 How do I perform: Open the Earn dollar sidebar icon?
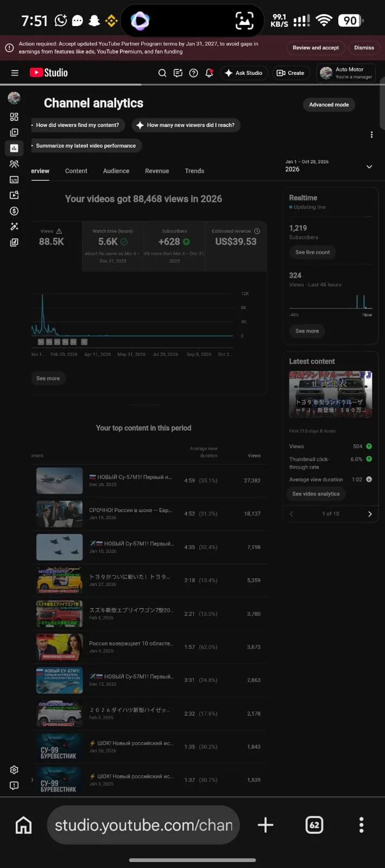[14, 211]
